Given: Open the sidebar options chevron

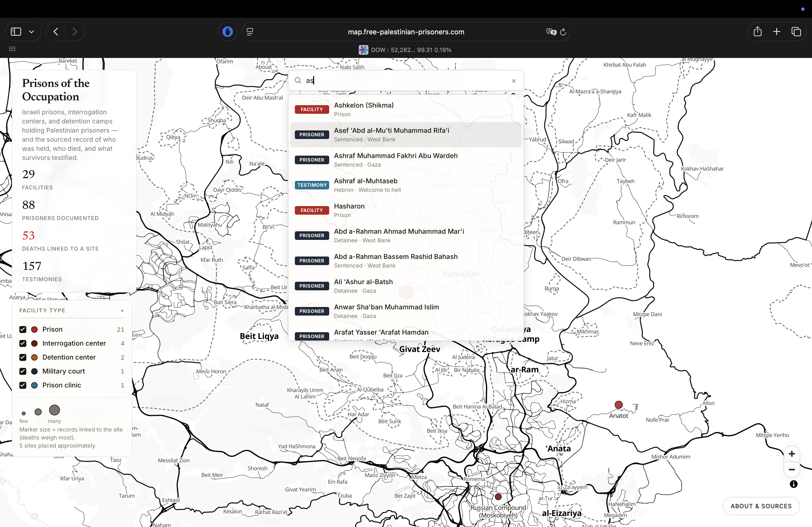Looking at the screenshot, I should (x=31, y=32).
